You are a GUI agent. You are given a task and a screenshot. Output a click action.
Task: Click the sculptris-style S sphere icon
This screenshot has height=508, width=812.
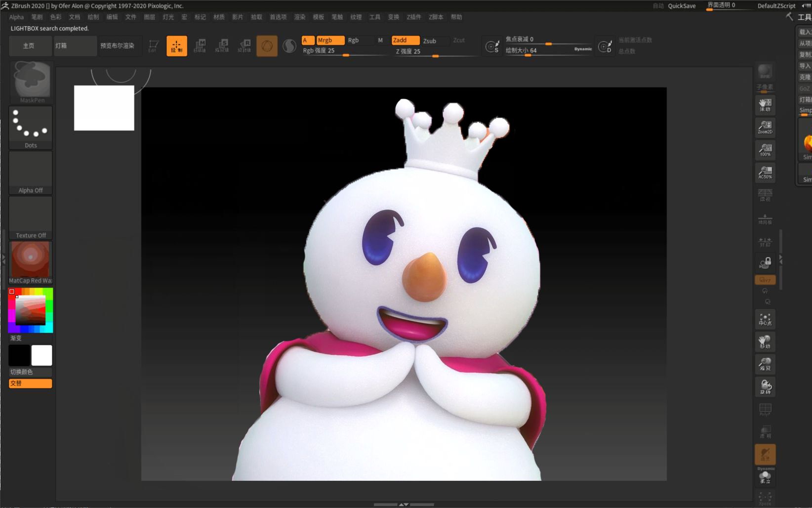point(289,46)
